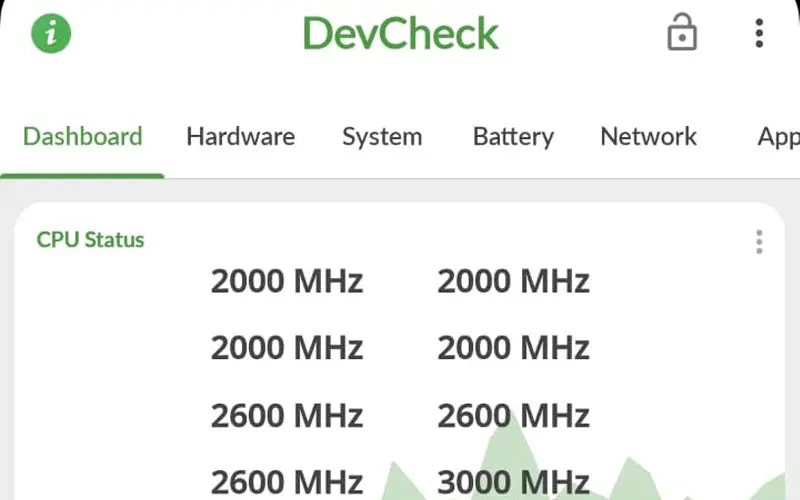Switch to the Hardware tab

point(241,137)
